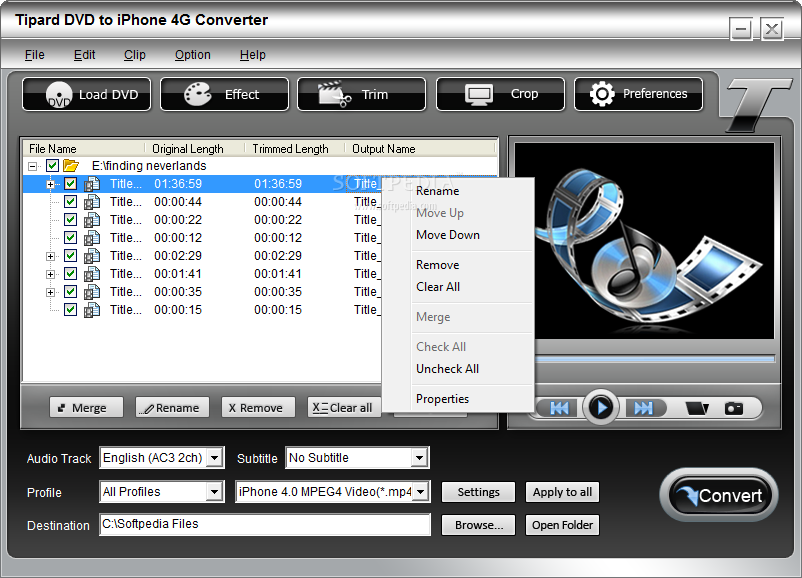Click the preview playback progress bar
Image resolution: width=802 pixels, height=578 pixels.
tap(655, 359)
